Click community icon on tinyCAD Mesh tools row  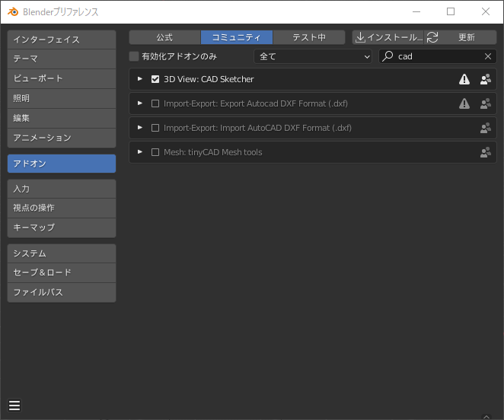(x=486, y=152)
